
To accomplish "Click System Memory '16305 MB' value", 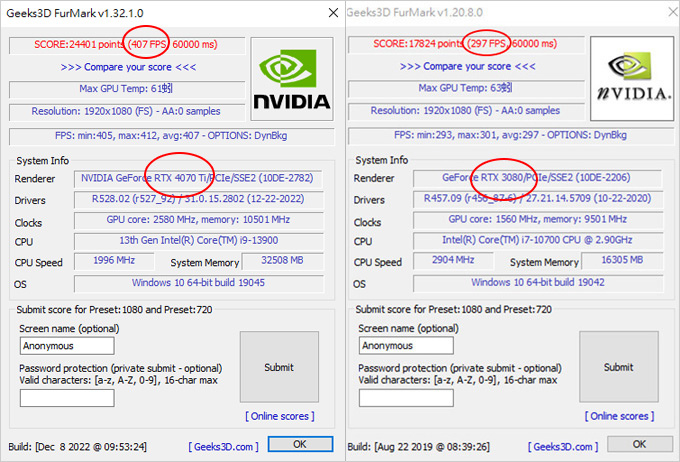I will [622, 260].
